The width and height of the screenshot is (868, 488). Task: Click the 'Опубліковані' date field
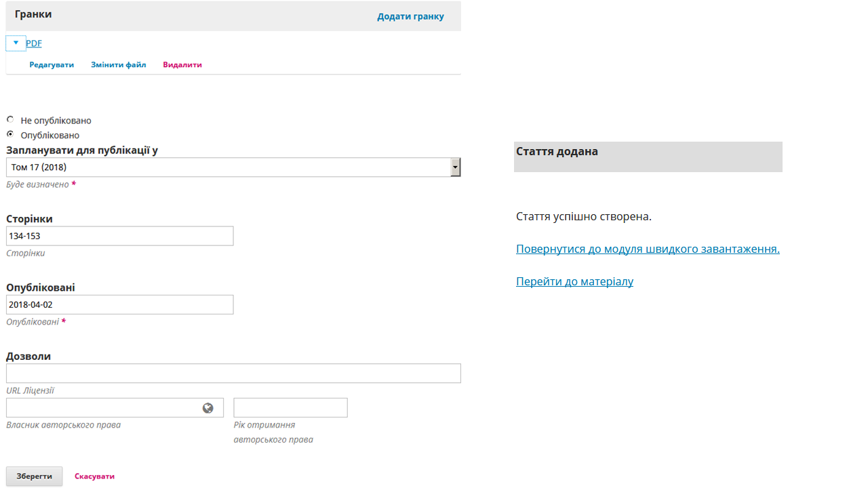[x=119, y=305]
